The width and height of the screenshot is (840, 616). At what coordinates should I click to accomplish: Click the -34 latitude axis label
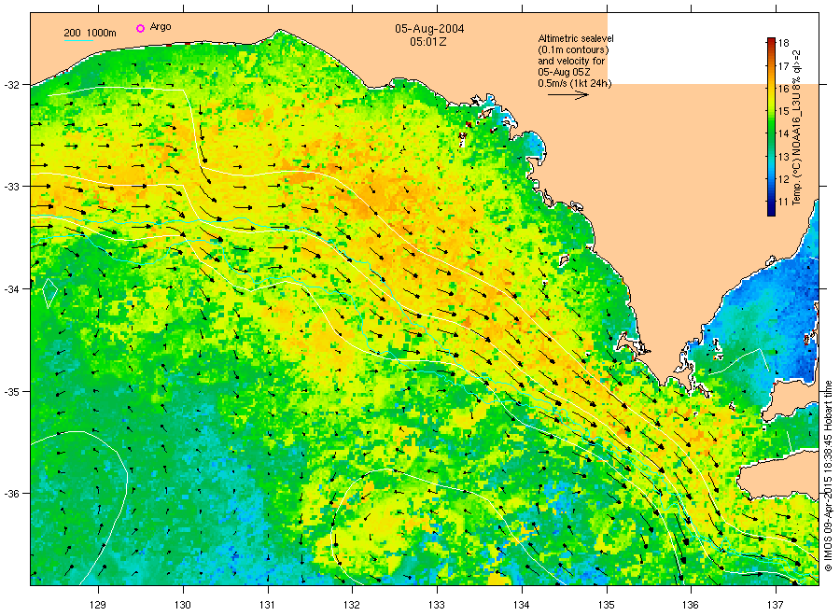coord(10,289)
